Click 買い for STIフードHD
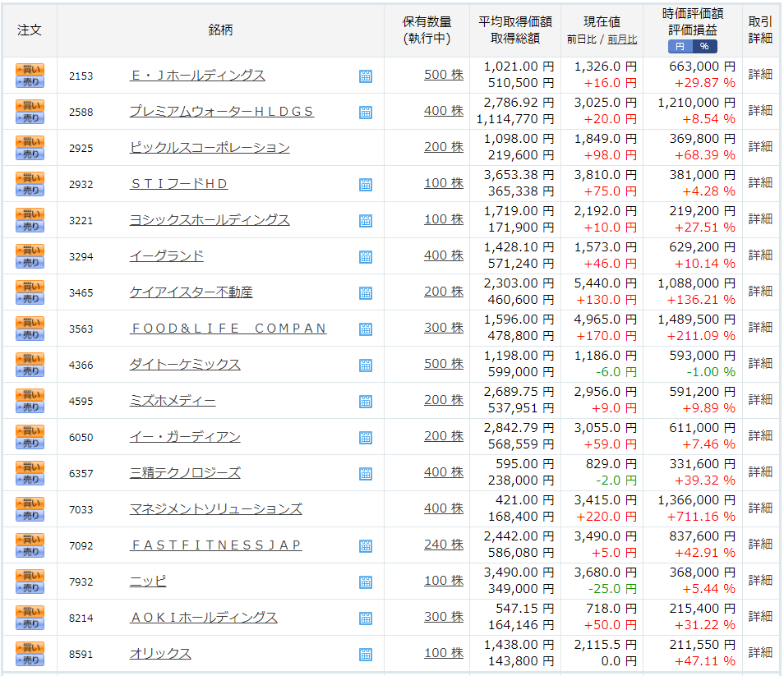 pyautogui.click(x=30, y=178)
